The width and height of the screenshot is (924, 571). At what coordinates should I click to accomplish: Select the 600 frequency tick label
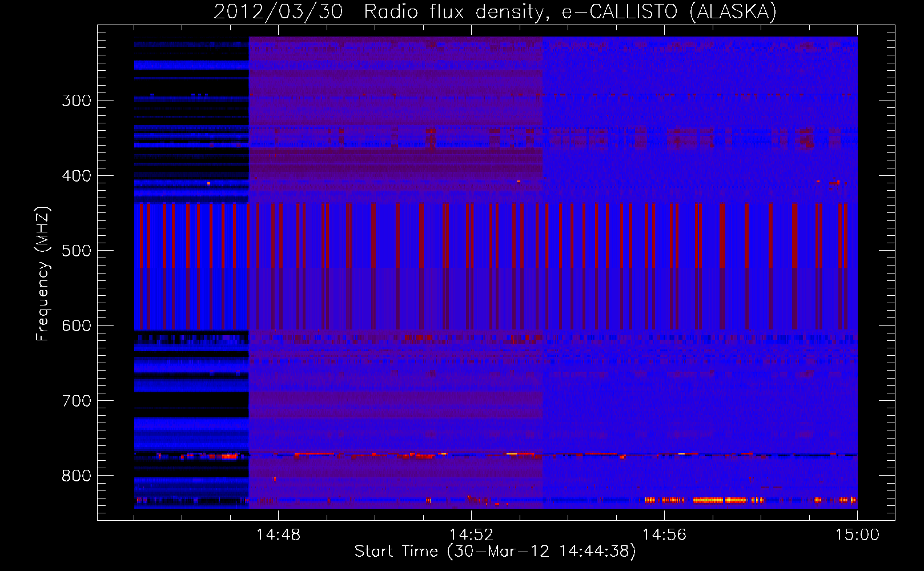click(x=77, y=326)
